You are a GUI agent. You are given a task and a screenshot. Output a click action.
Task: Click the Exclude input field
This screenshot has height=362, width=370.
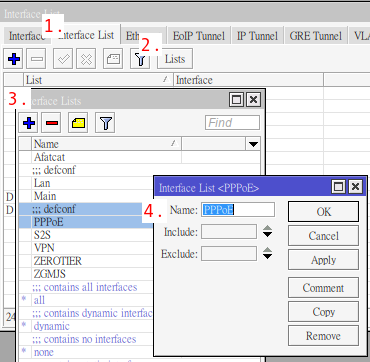[229, 254]
